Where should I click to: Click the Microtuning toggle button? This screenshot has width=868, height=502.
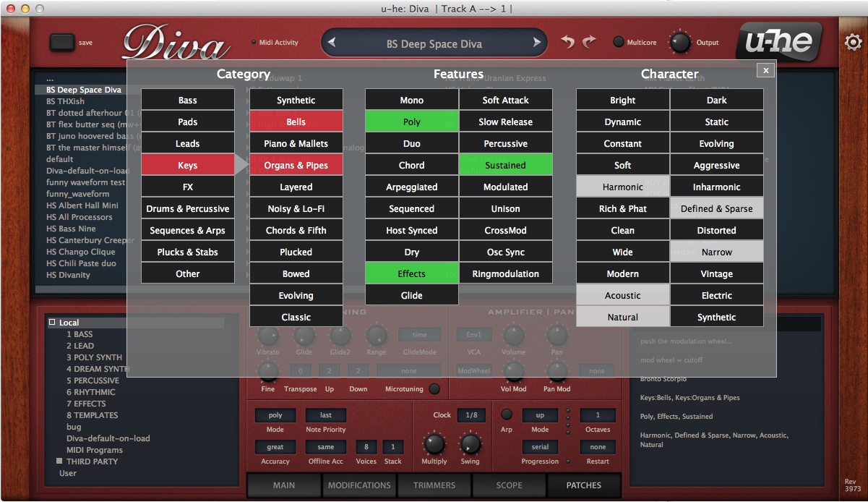click(434, 388)
